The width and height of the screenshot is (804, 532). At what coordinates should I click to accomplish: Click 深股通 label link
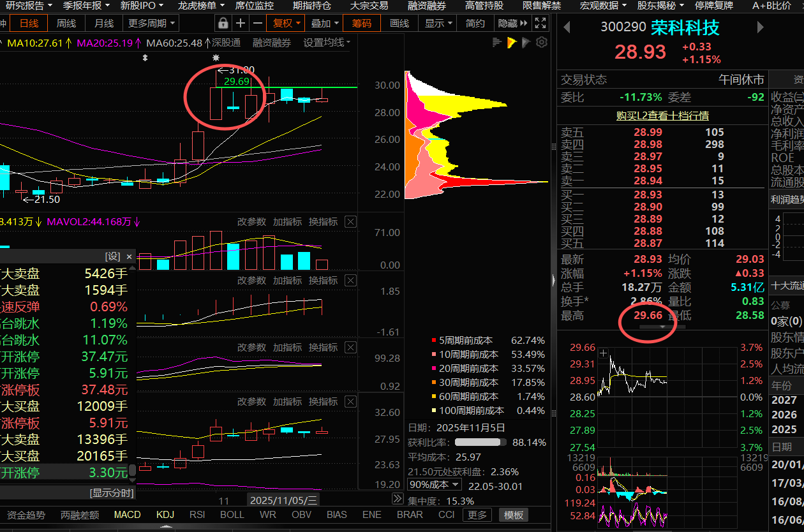click(227, 43)
